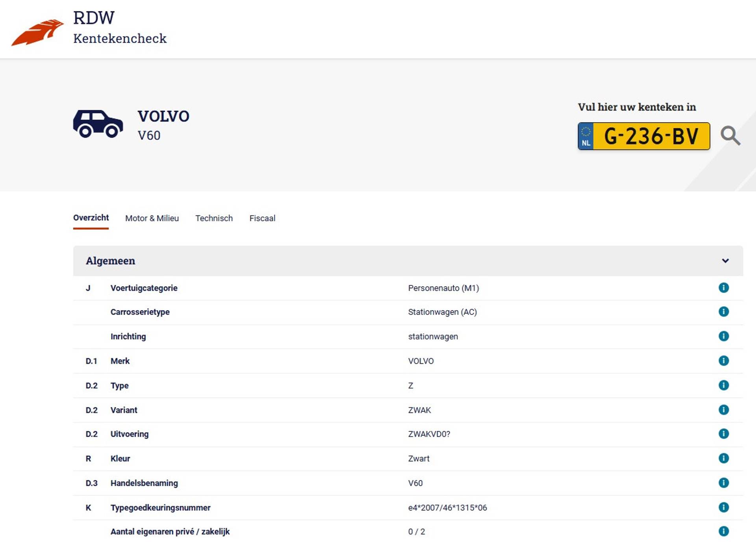Click info icon for Voertuigcategorie row
Viewport: 756px width, 546px height.
click(x=723, y=288)
